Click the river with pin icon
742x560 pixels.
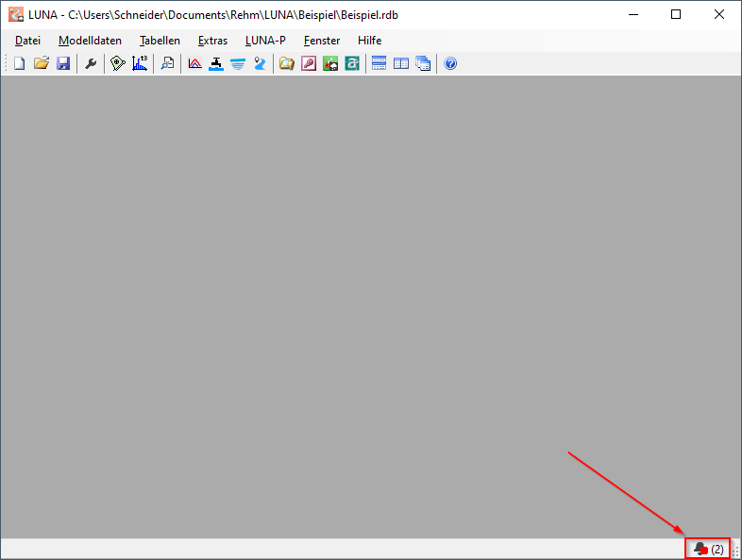click(260, 63)
